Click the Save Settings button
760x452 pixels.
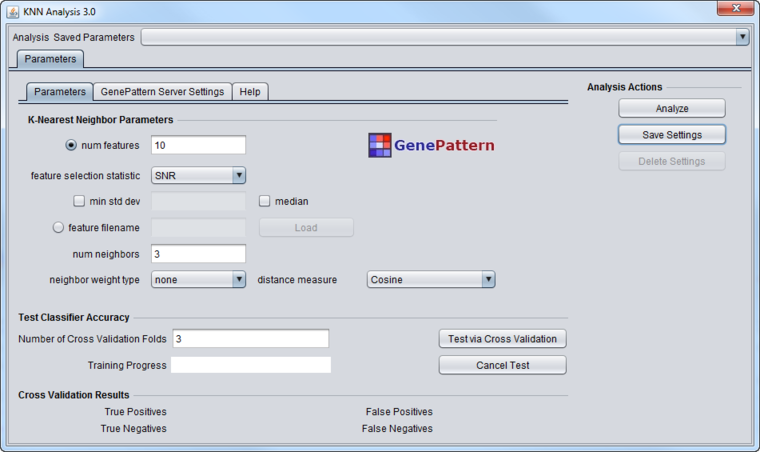pyautogui.click(x=671, y=135)
